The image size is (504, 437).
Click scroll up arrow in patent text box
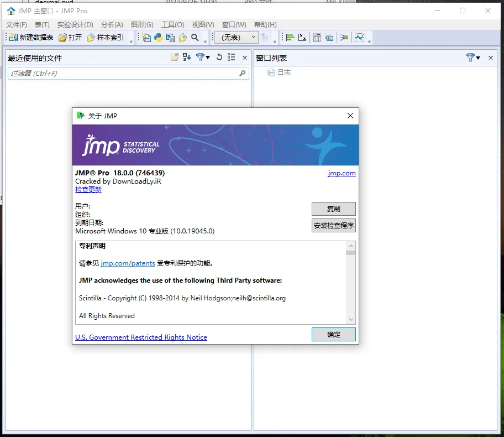click(x=351, y=246)
